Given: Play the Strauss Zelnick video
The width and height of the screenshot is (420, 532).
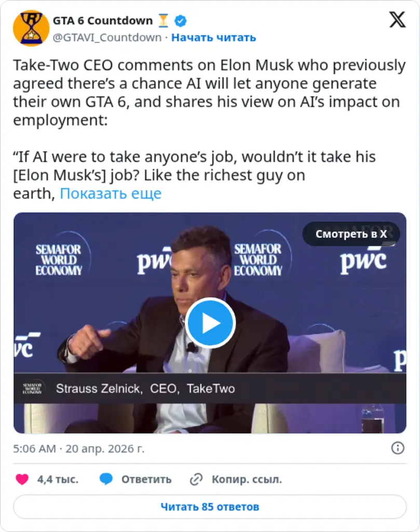Looking at the screenshot, I should 210,323.
